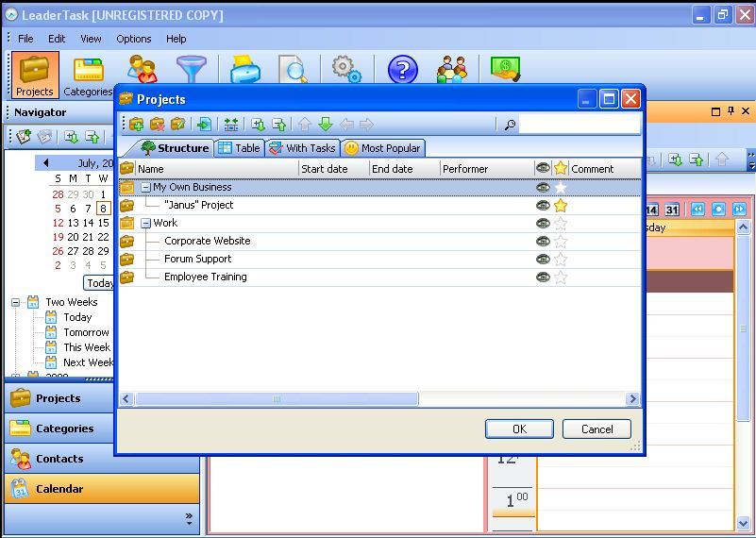Viewport: 756px width, 538px height.
Task: Click the Today button under mini calendar
Action: click(99, 283)
